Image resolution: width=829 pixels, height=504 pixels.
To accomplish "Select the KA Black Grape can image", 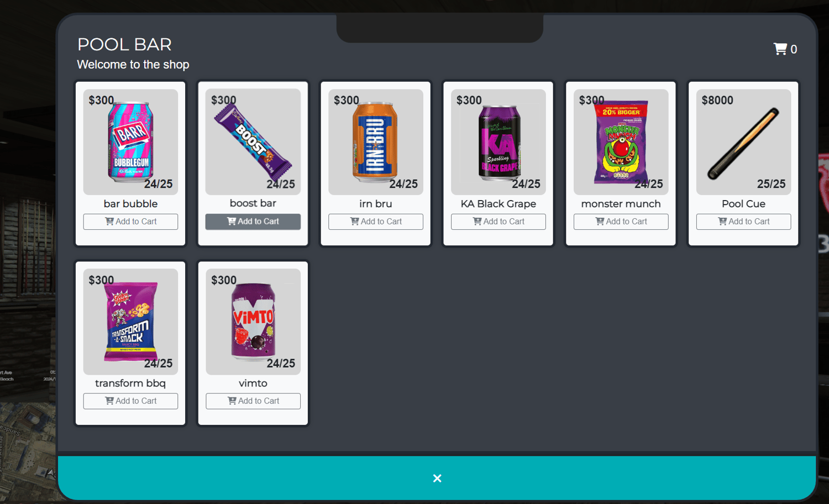I will [x=499, y=143].
